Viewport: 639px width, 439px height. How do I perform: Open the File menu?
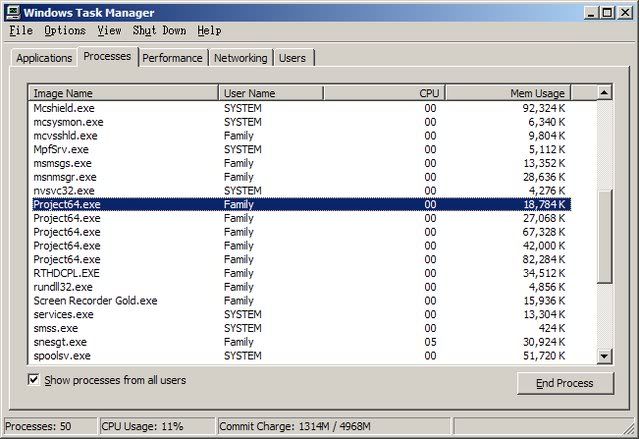point(21,31)
